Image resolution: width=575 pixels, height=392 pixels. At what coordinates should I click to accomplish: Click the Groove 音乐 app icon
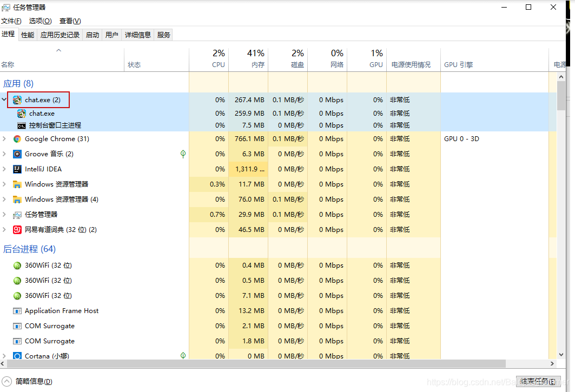[17, 154]
